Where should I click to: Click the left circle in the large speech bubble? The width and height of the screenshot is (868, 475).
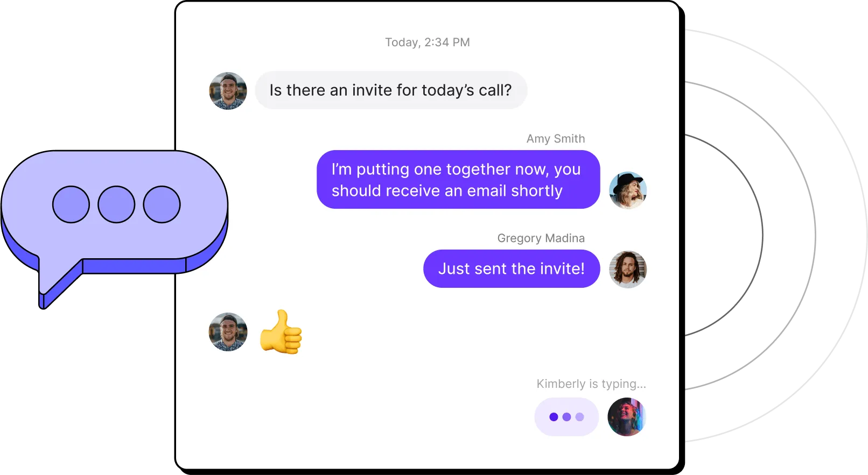[71, 204]
